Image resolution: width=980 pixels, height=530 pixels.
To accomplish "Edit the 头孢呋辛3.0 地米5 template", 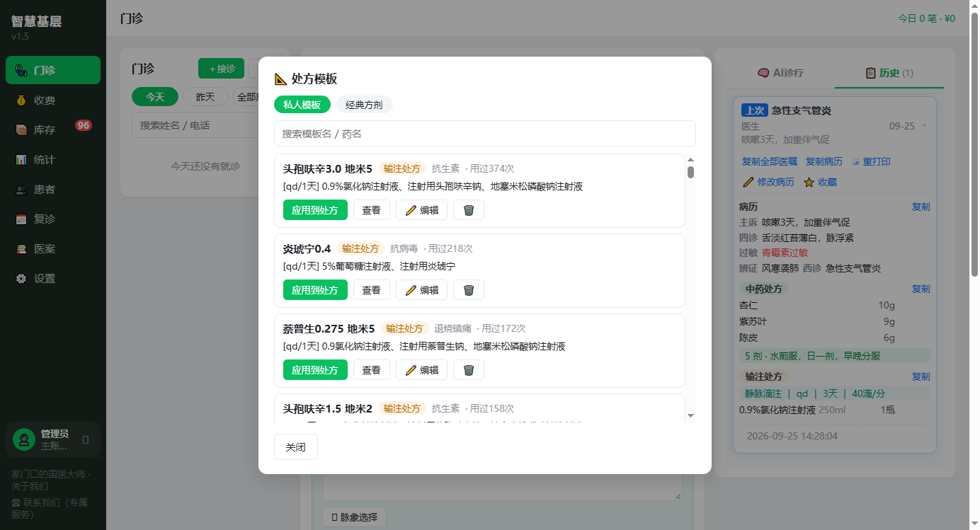I will (421, 210).
